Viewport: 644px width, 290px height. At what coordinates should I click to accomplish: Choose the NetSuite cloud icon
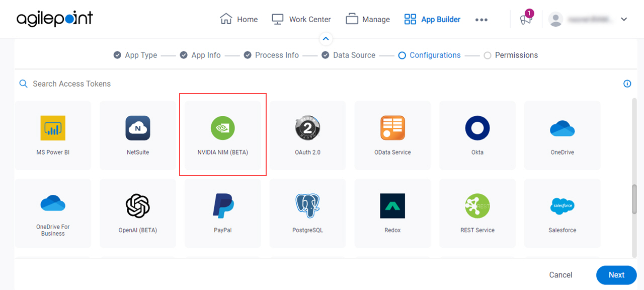[x=138, y=128]
